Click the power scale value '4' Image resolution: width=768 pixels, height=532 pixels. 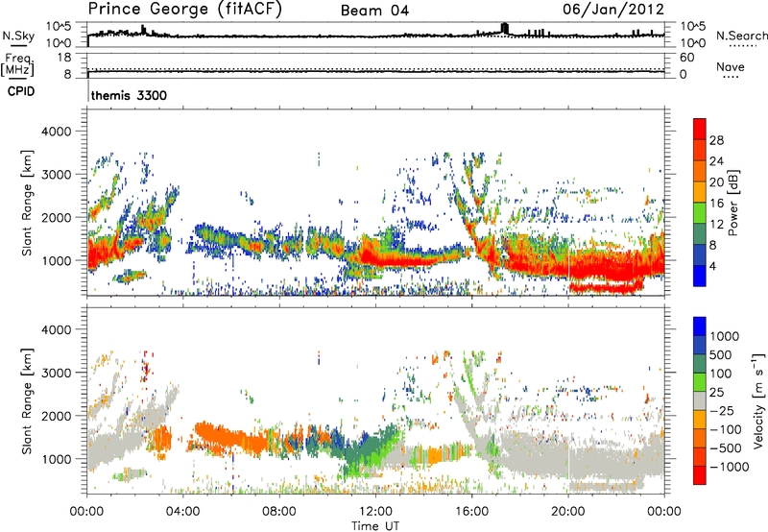[712, 267]
